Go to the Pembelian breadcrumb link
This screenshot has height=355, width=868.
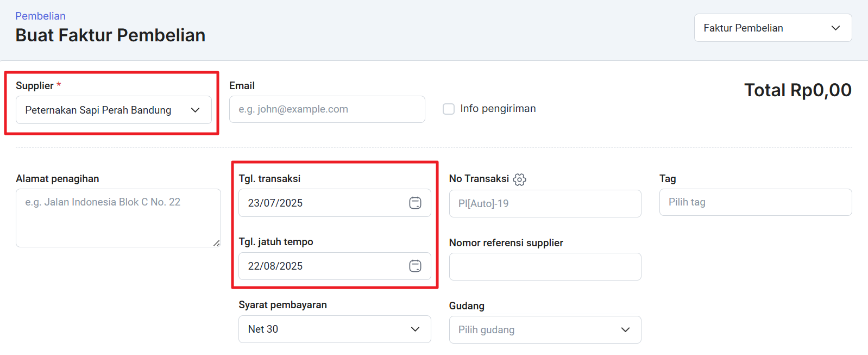tap(40, 16)
